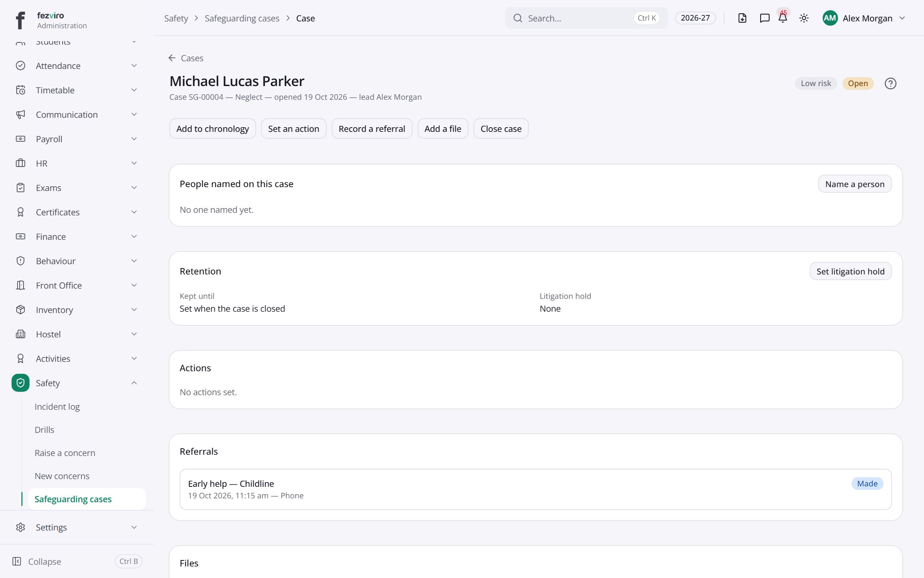This screenshot has height=578, width=924.
Task: Open the chat messages icon
Action: (x=764, y=18)
